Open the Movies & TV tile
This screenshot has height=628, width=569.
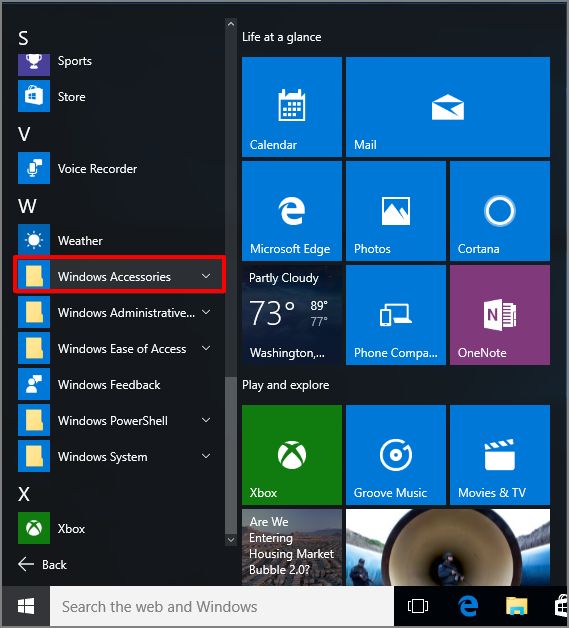(x=500, y=455)
